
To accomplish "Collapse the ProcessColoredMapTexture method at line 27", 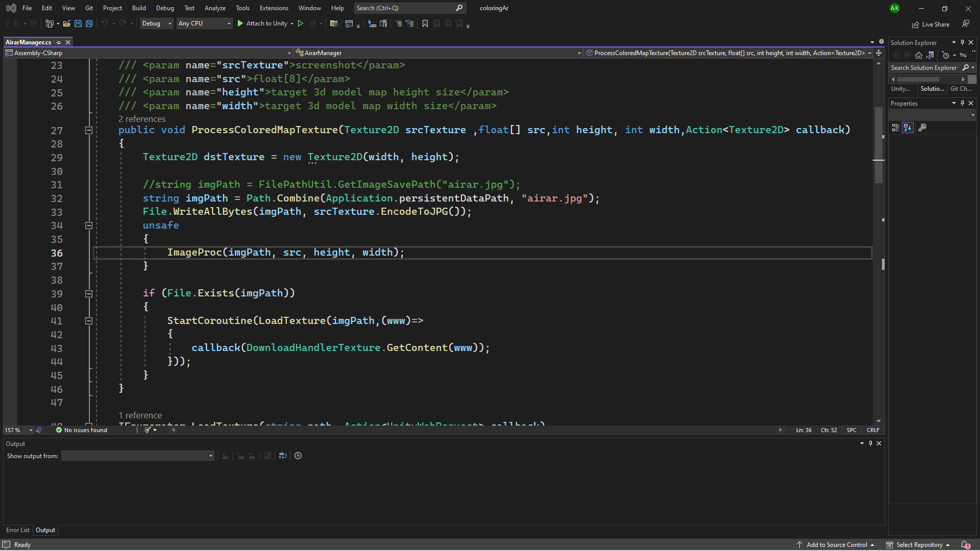I will point(88,131).
